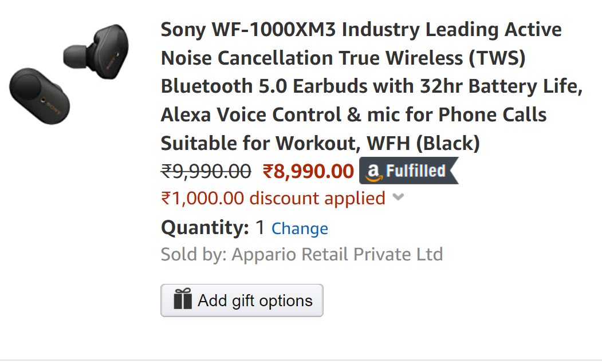Screen dimensions: 602x364
Task: Click seller Appario Retail Private Ltd
Action: point(337,254)
